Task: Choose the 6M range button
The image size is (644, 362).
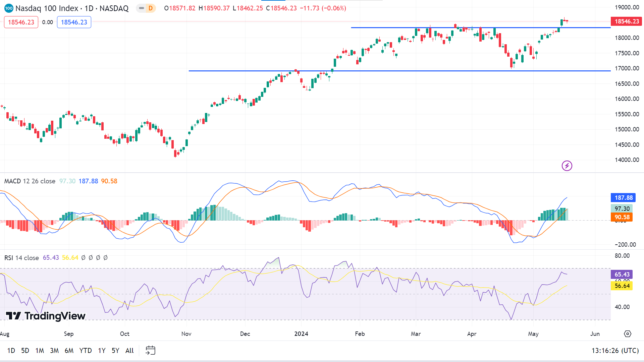Action: click(69, 350)
